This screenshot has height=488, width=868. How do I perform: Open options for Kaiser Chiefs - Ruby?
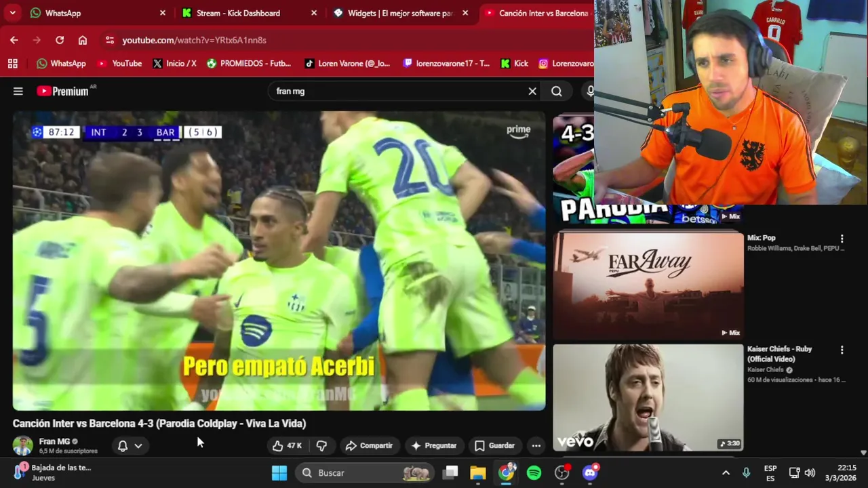(x=842, y=350)
